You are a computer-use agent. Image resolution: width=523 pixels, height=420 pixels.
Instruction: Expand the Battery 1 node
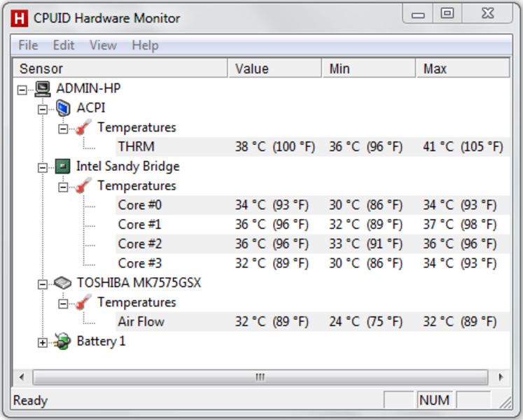(43, 342)
